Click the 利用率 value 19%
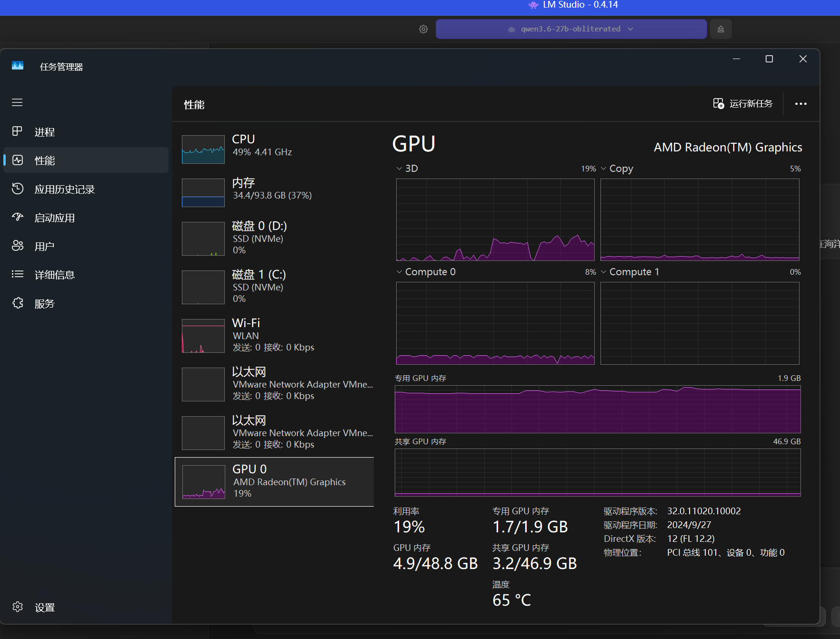Image resolution: width=840 pixels, height=639 pixels. pyautogui.click(x=409, y=527)
